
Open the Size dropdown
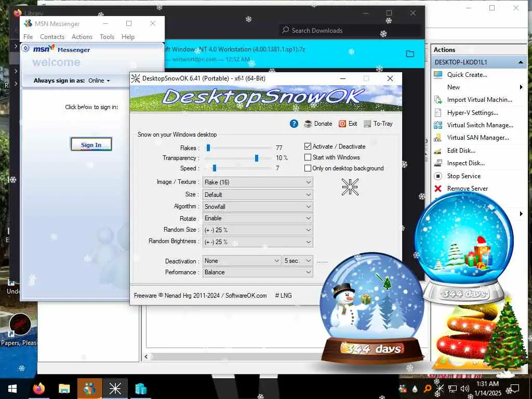258,195
